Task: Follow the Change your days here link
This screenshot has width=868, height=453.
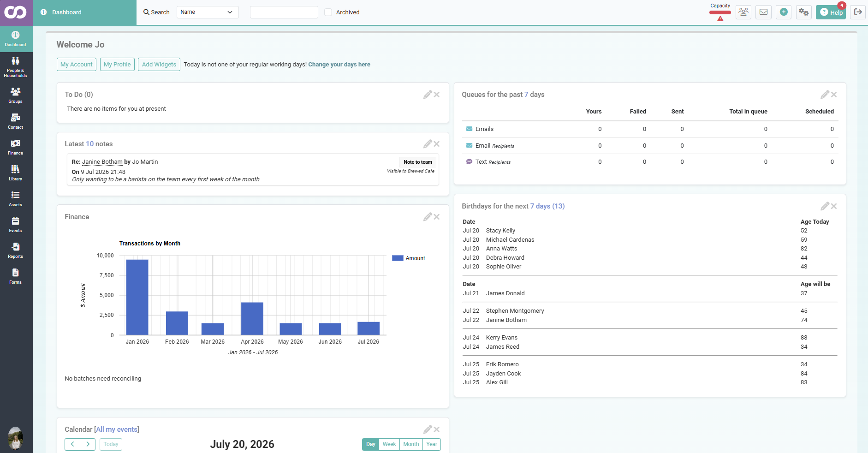Action: coord(339,65)
